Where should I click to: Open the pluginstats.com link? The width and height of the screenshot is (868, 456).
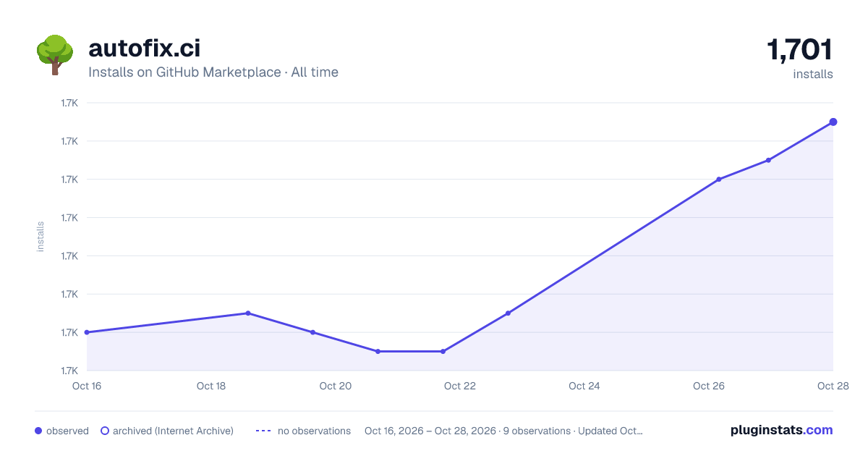tap(781, 430)
